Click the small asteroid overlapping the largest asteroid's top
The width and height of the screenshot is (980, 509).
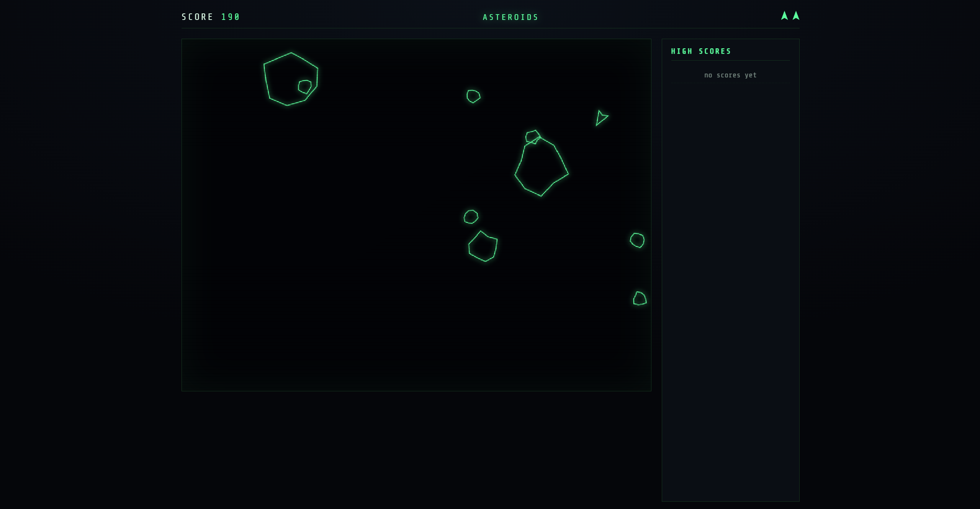coord(533,137)
